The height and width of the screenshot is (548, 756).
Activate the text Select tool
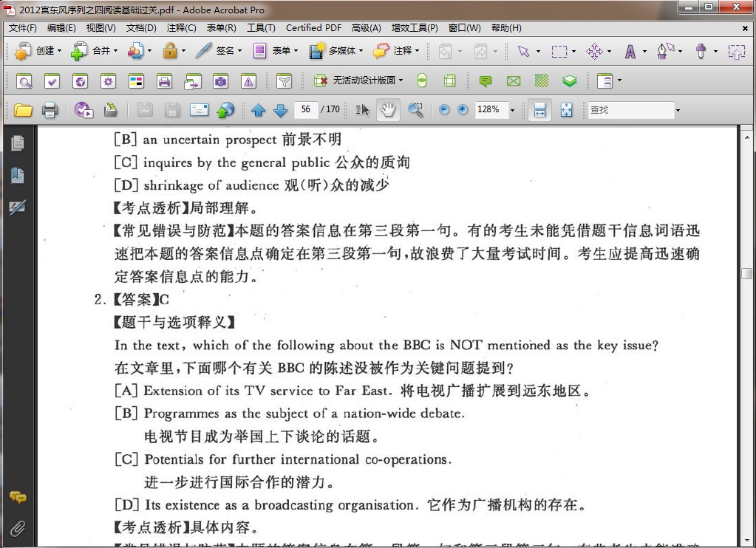[362, 110]
